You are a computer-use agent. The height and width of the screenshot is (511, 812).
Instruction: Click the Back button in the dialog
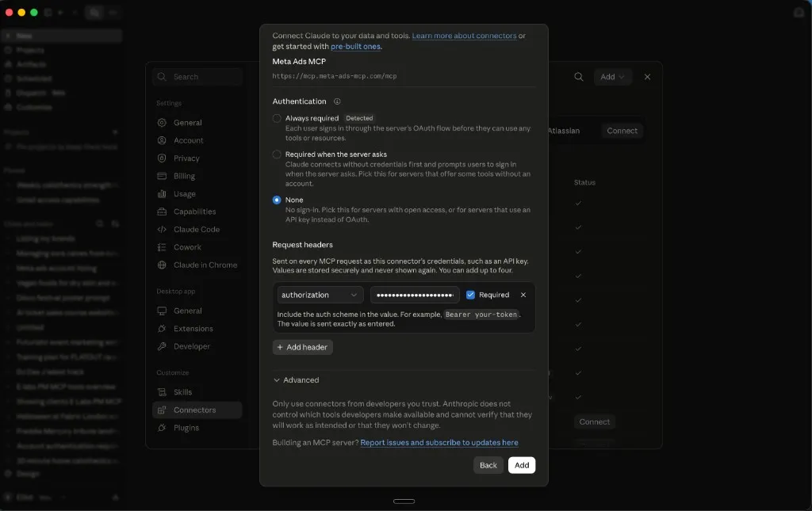488,465
